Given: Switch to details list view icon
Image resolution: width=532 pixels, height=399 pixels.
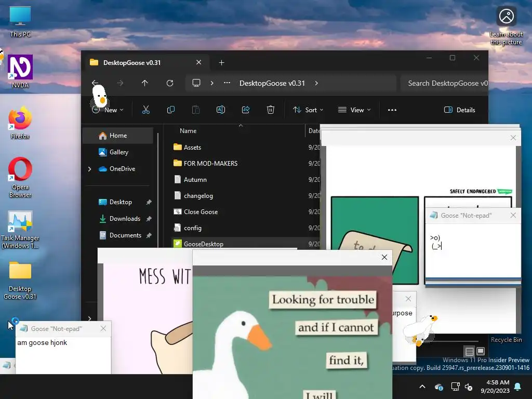Looking at the screenshot, I should [x=469, y=351].
